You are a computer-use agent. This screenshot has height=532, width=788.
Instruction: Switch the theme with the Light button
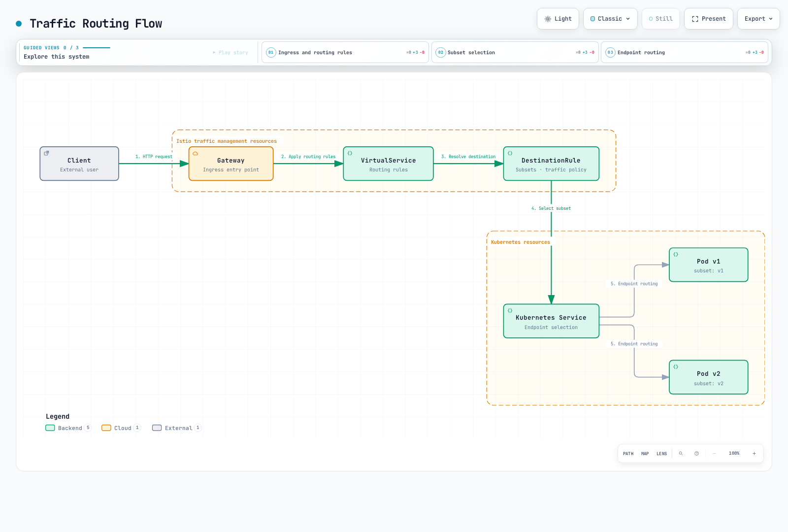pyautogui.click(x=558, y=19)
